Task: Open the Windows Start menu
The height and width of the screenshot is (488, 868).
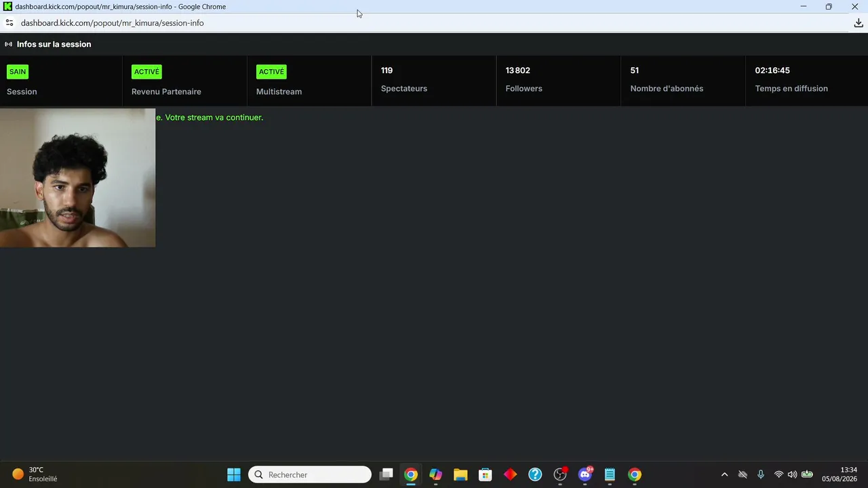Action: (234, 474)
